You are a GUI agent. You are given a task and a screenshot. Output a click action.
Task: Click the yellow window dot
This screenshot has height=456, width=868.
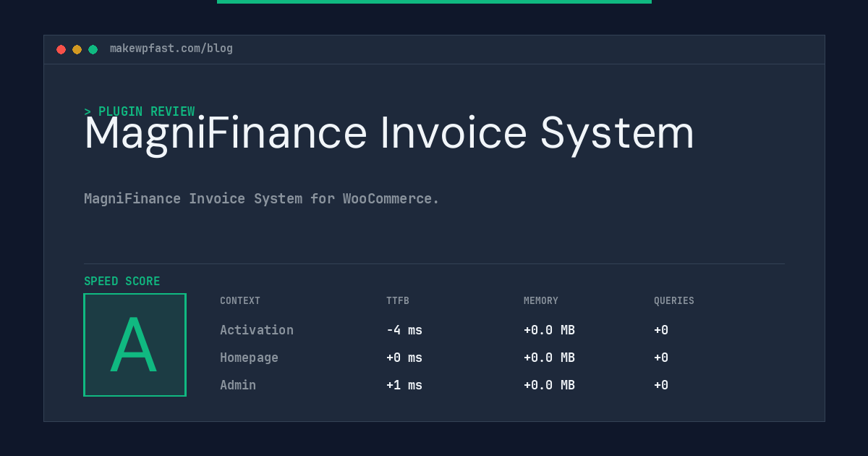pos(77,49)
